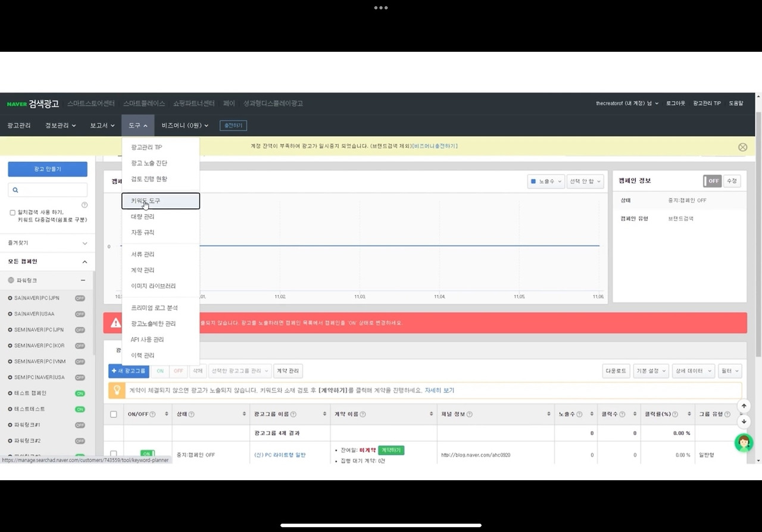Enable the 일치검색 사용 하기 checkbox

(13, 212)
